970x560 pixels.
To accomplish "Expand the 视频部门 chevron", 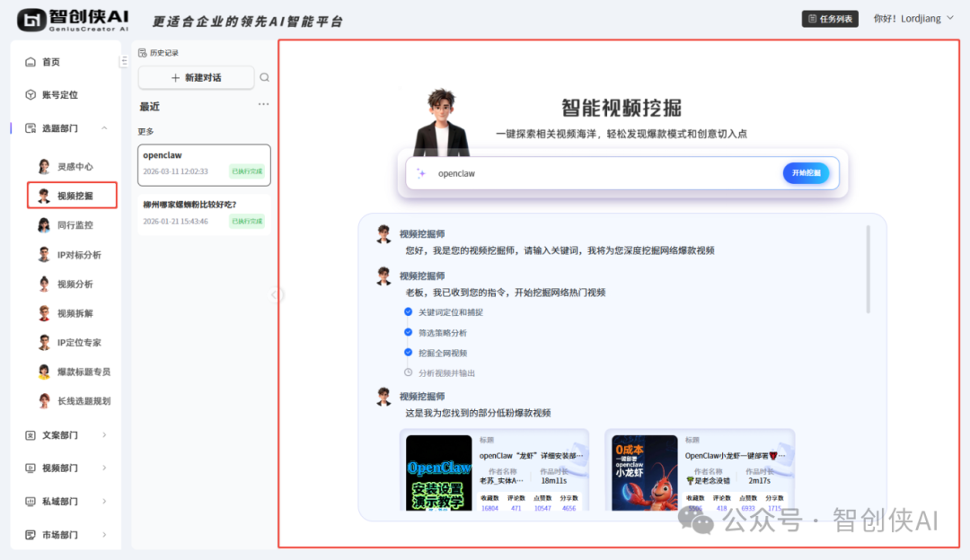I will 104,468.
